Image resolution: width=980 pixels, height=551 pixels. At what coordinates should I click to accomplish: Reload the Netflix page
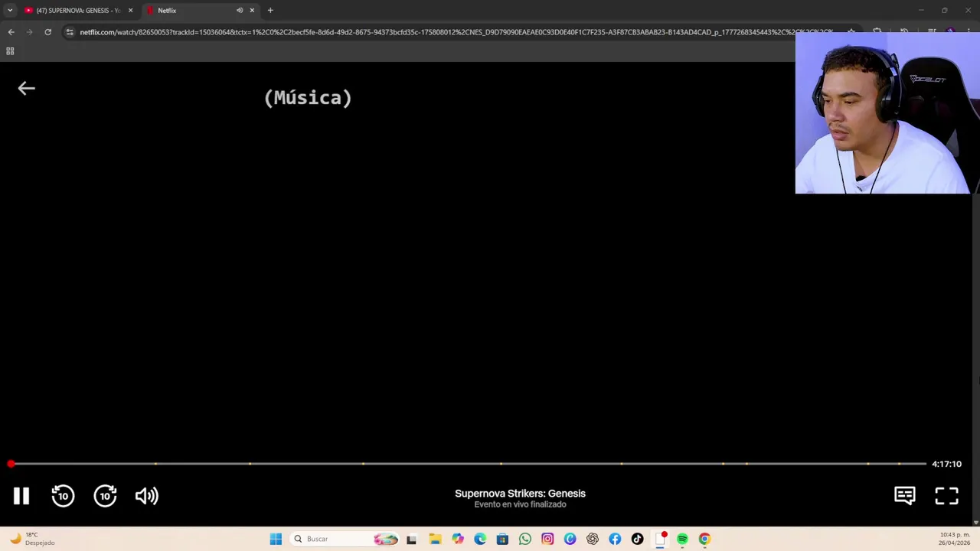[47, 32]
